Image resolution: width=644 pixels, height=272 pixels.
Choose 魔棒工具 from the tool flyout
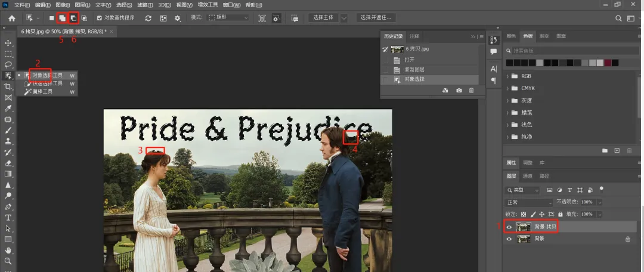click(43, 92)
